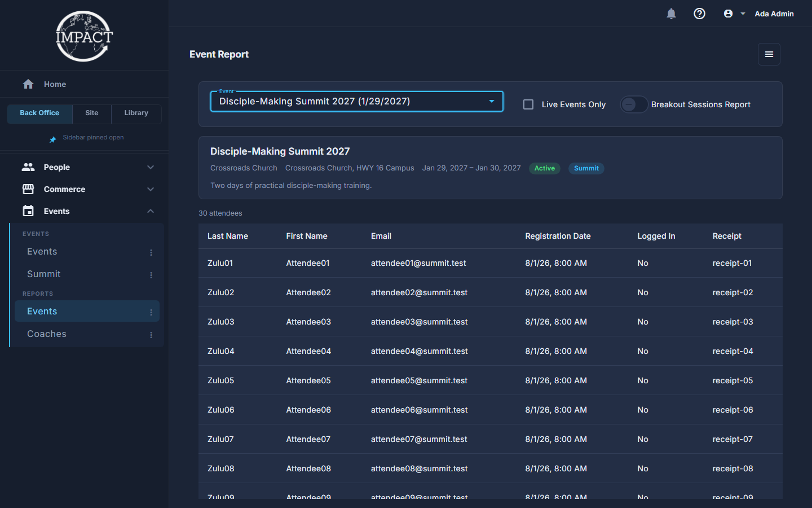Click the 30 attendees count text

pyautogui.click(x=220, y=213)
